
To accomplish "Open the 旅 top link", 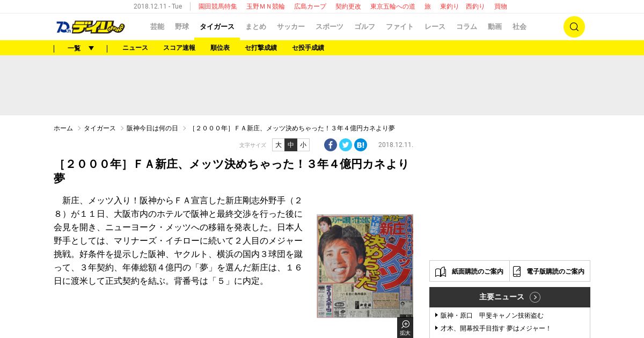I will point(428,6).
